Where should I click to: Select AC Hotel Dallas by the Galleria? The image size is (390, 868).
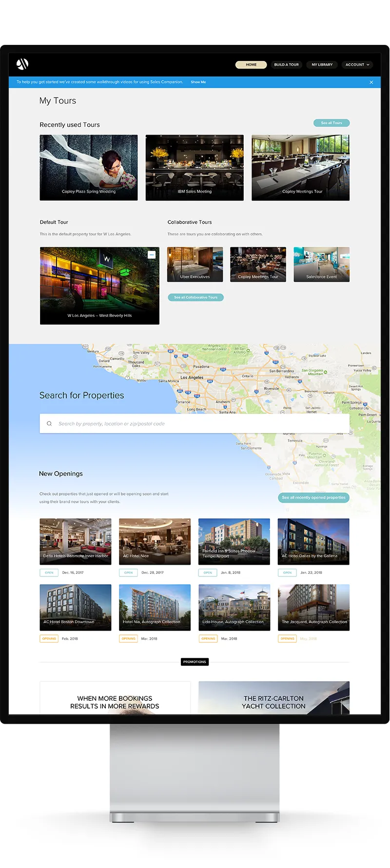(313, 541)
